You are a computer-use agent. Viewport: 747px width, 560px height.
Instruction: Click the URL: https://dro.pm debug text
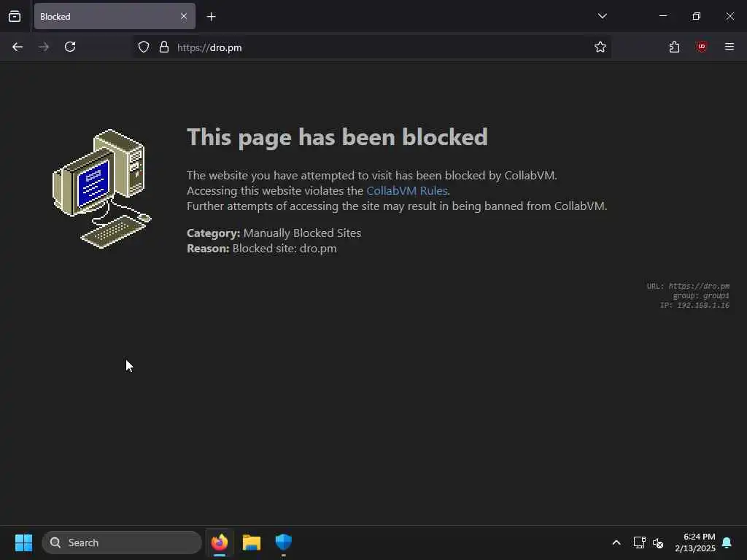coord(688,286)
